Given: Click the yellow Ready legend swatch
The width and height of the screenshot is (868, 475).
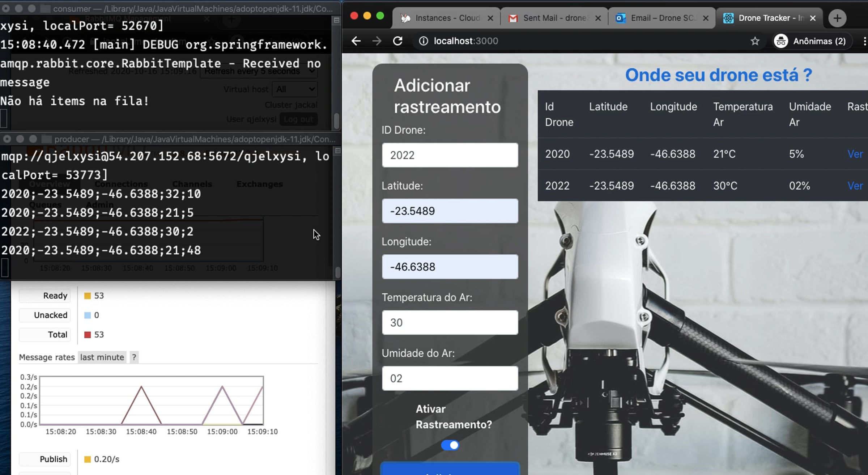Looking at the screenshot, I should pyautogui.click(x=87, y=296).
